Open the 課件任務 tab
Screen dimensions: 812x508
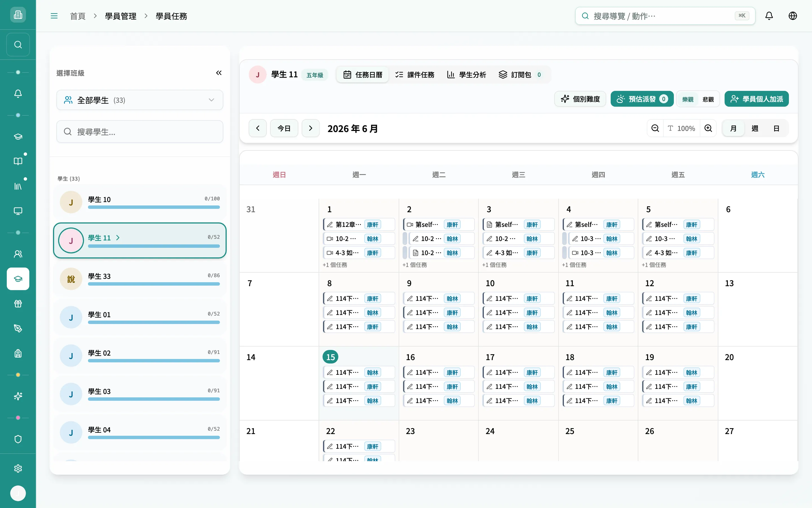pyautogui.click(x=415, y=75)
